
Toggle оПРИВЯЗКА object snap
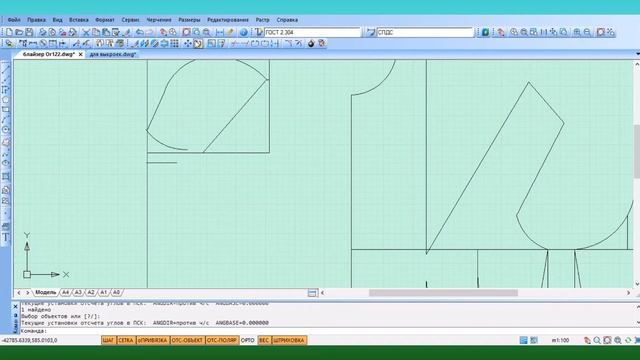[x=152, y=340]
